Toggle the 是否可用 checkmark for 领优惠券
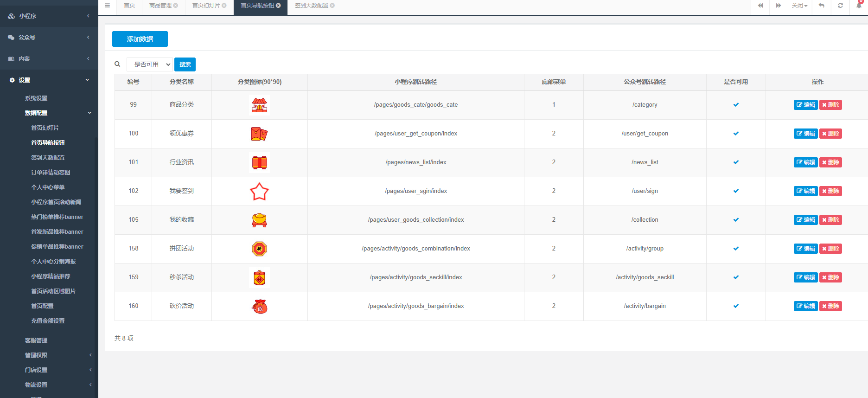 pyautogui.click(x=736, y=134)
